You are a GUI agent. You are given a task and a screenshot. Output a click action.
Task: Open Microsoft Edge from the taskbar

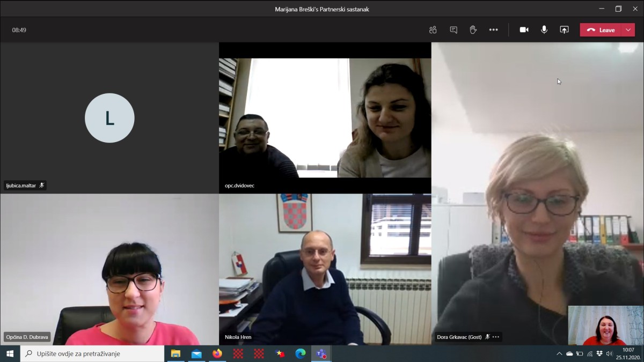pos(301,354)
